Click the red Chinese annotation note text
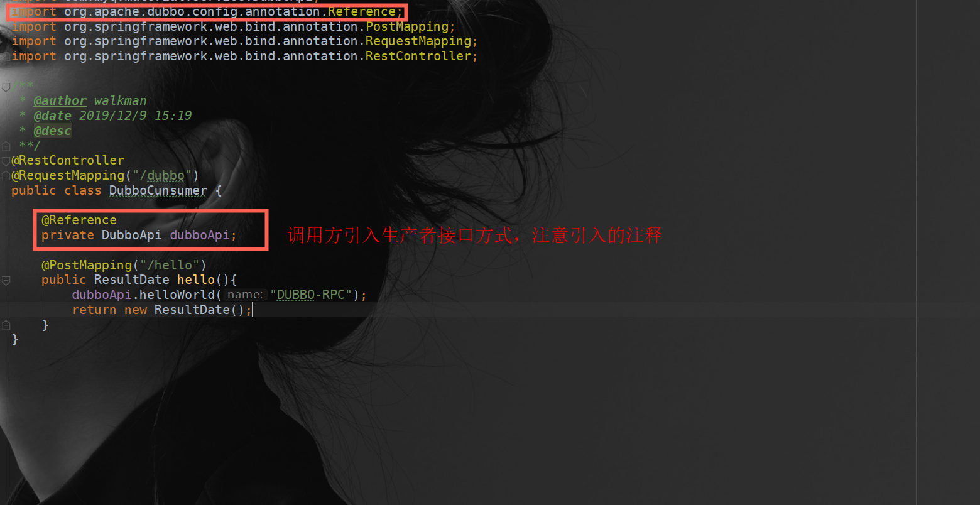 [x=475, y=236]
